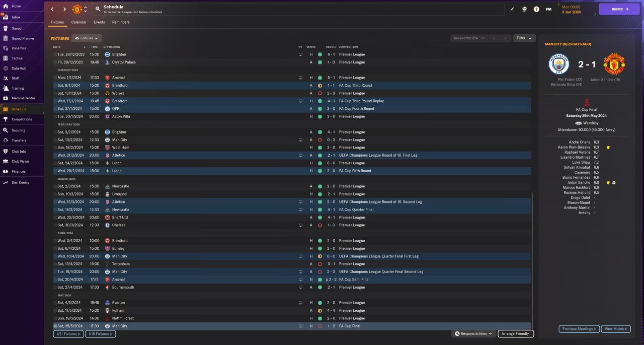Select the circle beside Tue, 26/12/2023
This screenshot has height=345, width=644.
tap(55, 54)
